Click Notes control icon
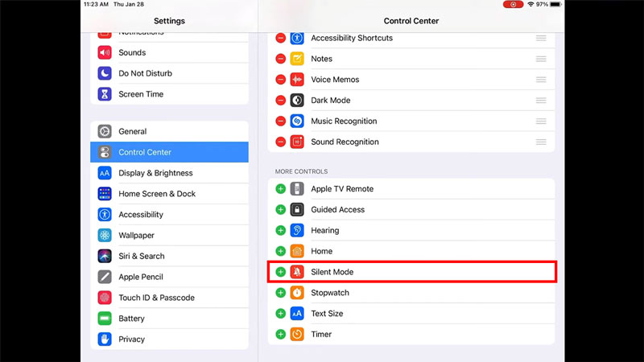Screen dimensions: 644x362 [297, 59]
